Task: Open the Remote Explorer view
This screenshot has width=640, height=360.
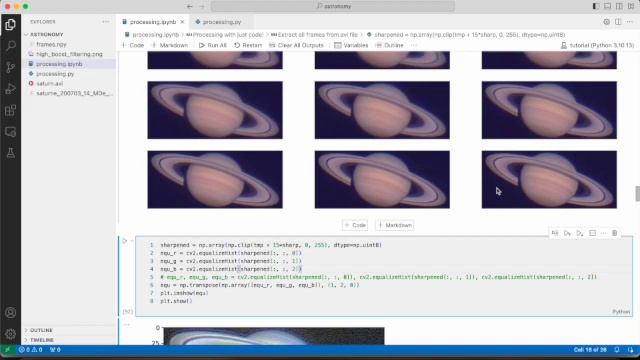Action: [11, 131]
